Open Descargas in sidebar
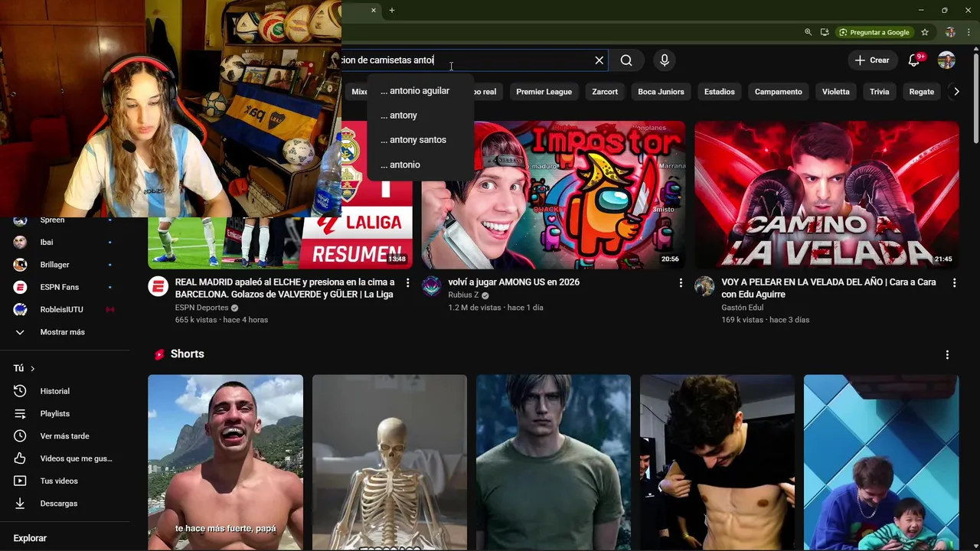 tap(64, 504)
